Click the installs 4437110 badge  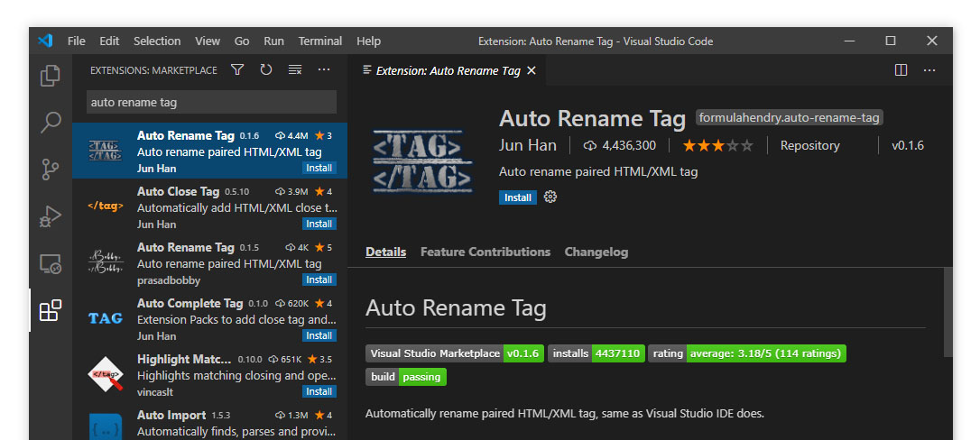[x=596, y=353]
